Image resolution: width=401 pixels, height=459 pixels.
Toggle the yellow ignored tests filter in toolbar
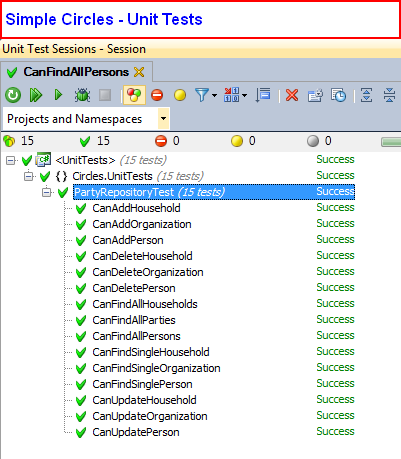tap(180, 95)
